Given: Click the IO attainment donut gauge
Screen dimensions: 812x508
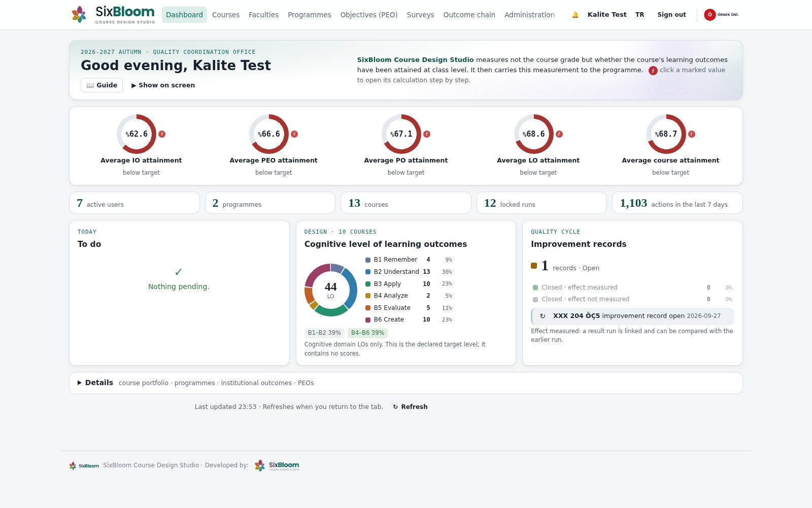Looking at the screenshot, I should point(137,134).
